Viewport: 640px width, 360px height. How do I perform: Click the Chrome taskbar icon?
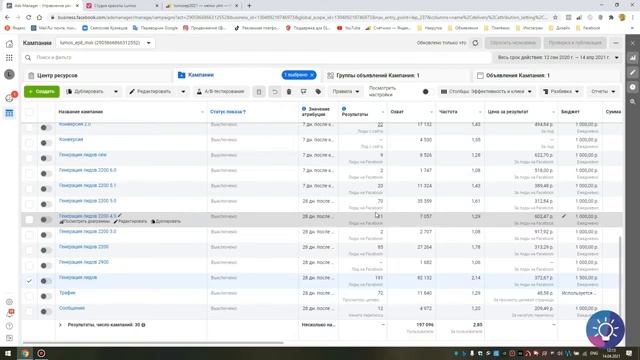pyautogui.click(x=24, y=353)
